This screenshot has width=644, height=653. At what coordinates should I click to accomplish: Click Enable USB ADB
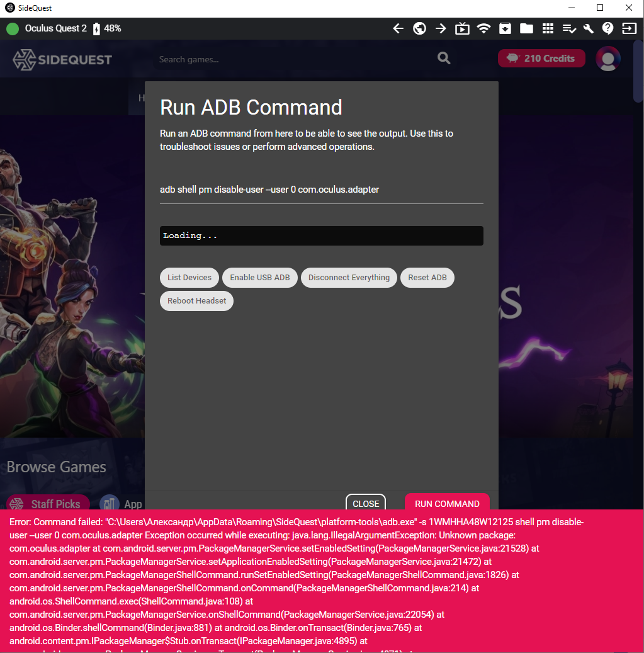click(x=260, y=278)
